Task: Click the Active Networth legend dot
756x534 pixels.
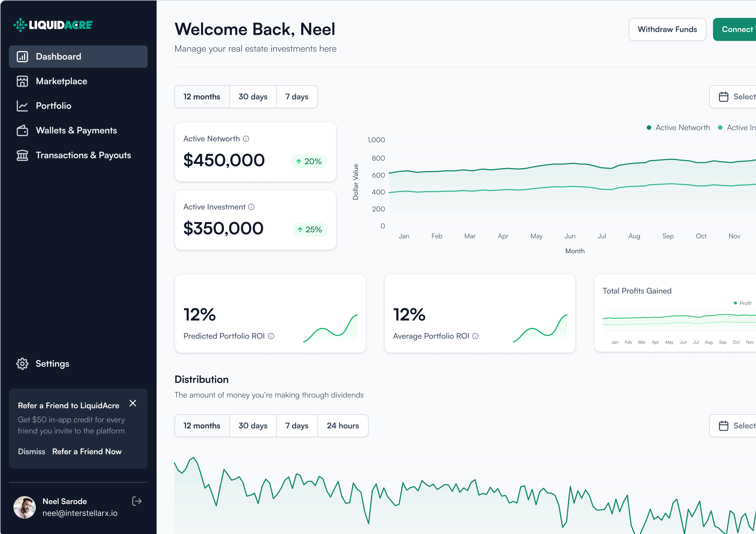Action: [649, 127]
